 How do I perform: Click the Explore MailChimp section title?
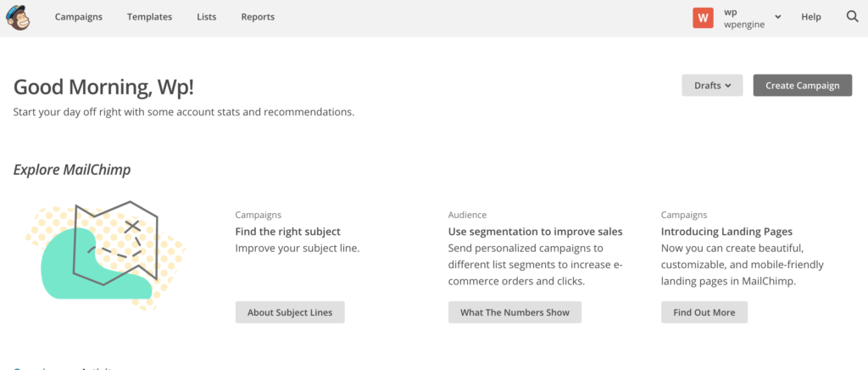(72, 170)
